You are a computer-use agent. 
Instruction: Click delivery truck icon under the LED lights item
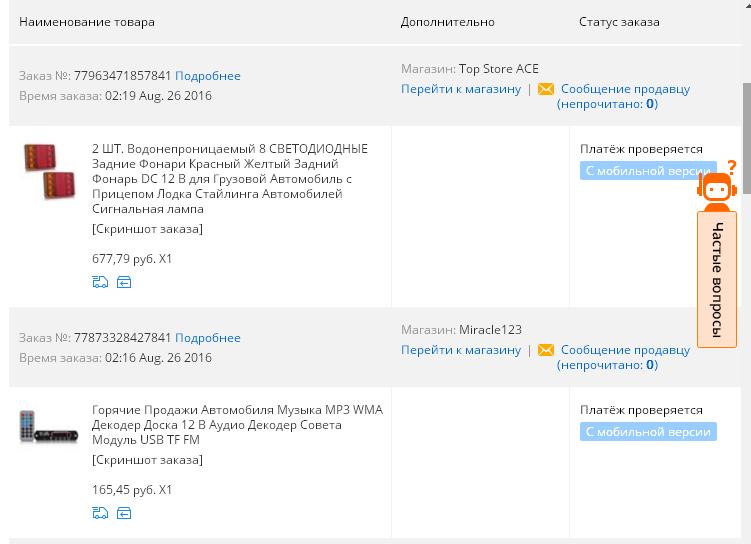(100, 282)
